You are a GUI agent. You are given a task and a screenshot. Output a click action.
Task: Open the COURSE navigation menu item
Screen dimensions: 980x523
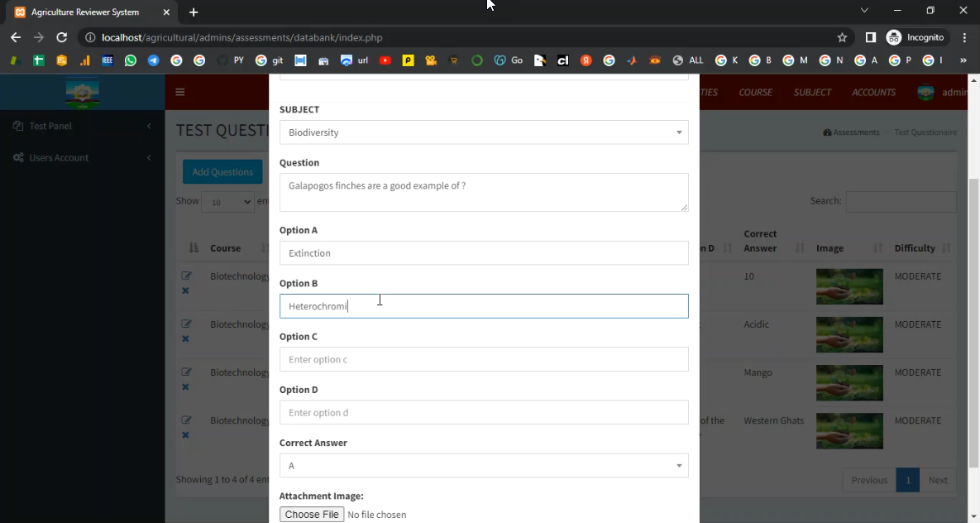755,93
